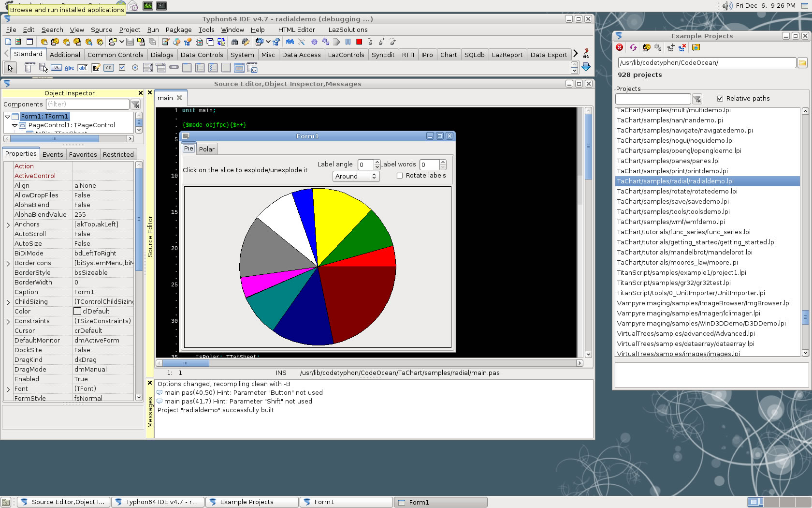Screen dimensions: 812x508
Task: Open the Data Access palette tab
Action: click(301, 55)
